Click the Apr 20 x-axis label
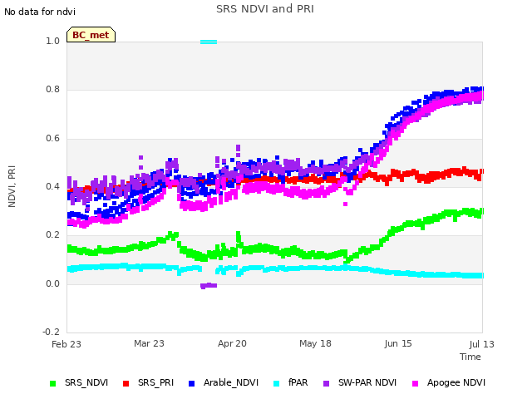Screen dimensions: 532x399 tap(232, 343)
